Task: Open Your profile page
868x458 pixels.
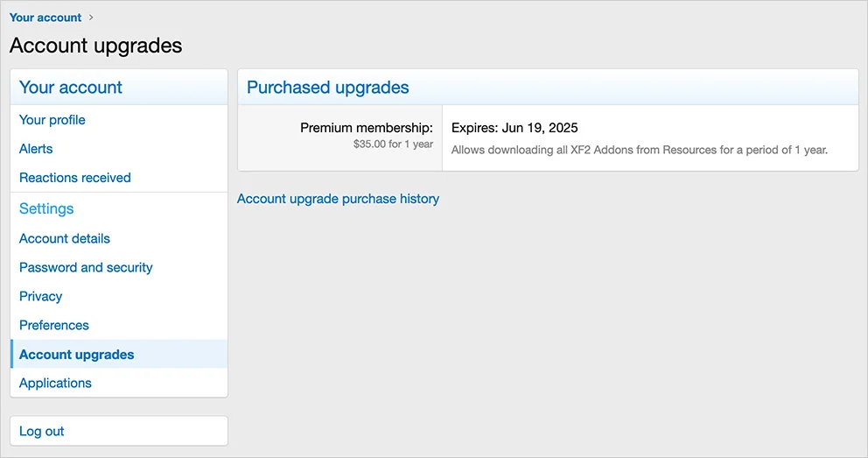Action: pos(52,120)
